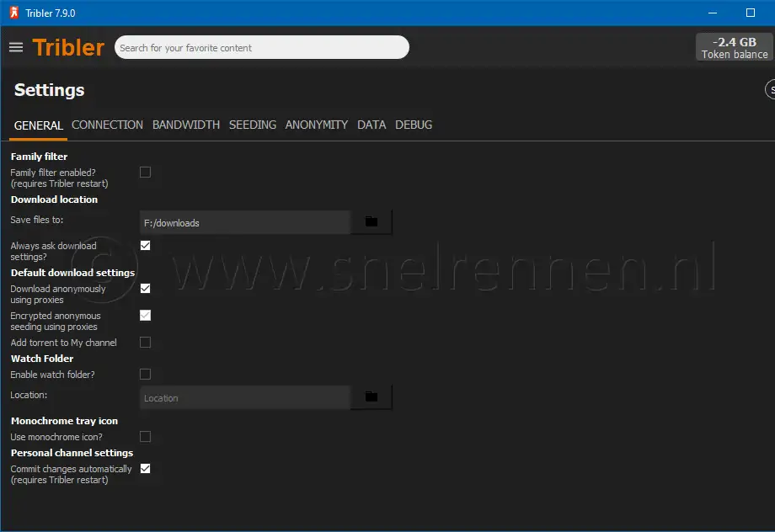Browse for the download folder

371,222
